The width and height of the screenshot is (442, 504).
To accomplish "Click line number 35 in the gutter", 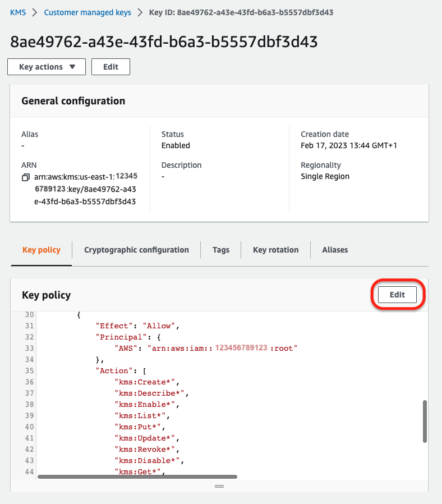I will pyautogui.click(x=29, y=371).
